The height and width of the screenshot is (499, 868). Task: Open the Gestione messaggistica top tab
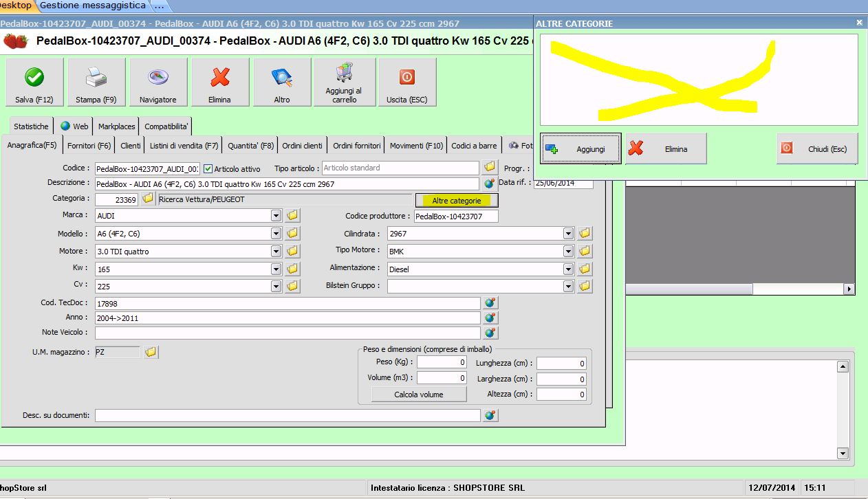[93, 5]
